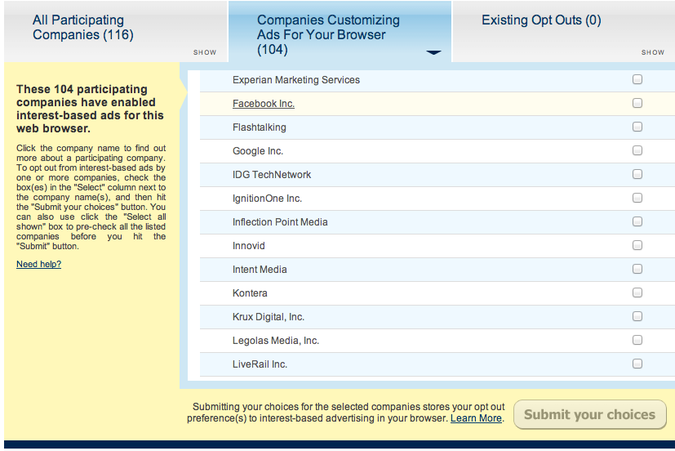Check the LiveRail Inc. box
675x451 pixels.
637,364
